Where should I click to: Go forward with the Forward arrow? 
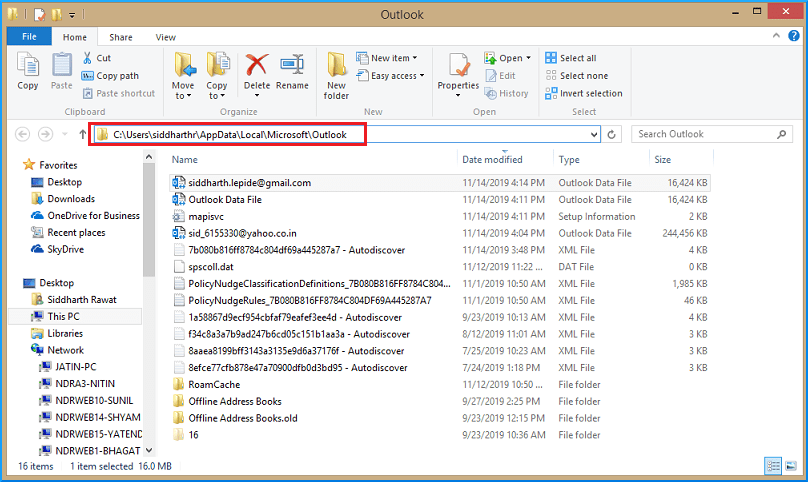(45, 135)
